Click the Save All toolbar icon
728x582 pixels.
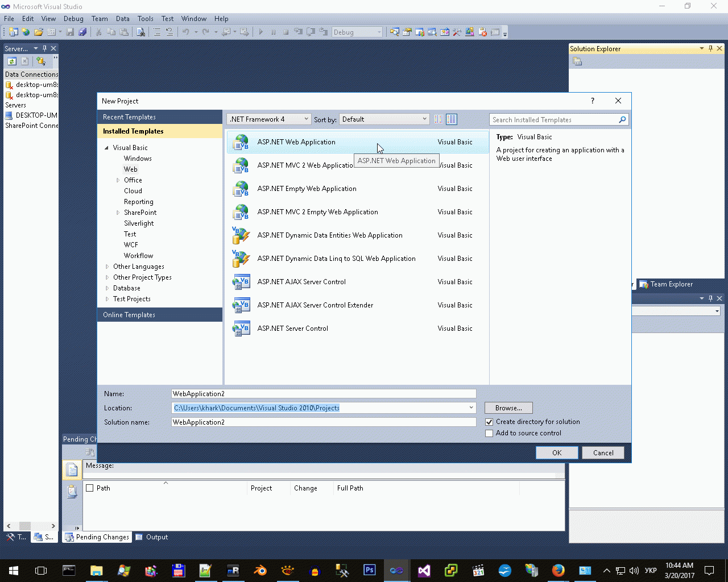click(x=82, y=32)
